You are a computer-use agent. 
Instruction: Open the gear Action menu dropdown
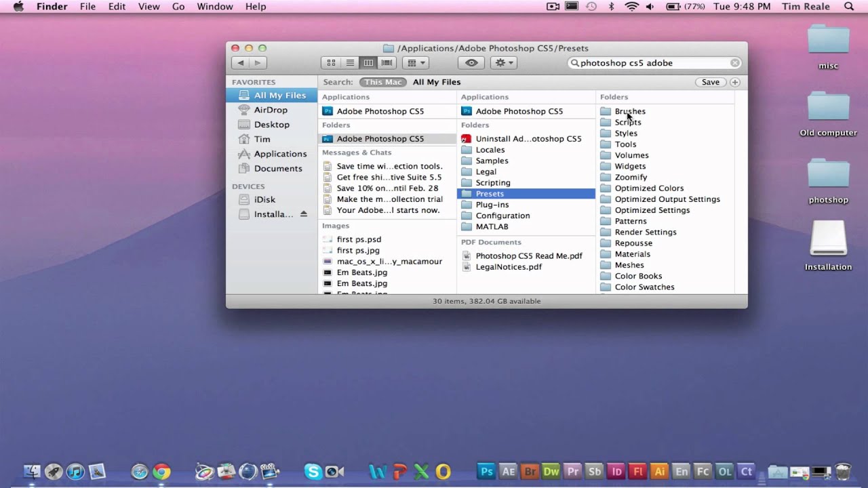coord(502,62)
